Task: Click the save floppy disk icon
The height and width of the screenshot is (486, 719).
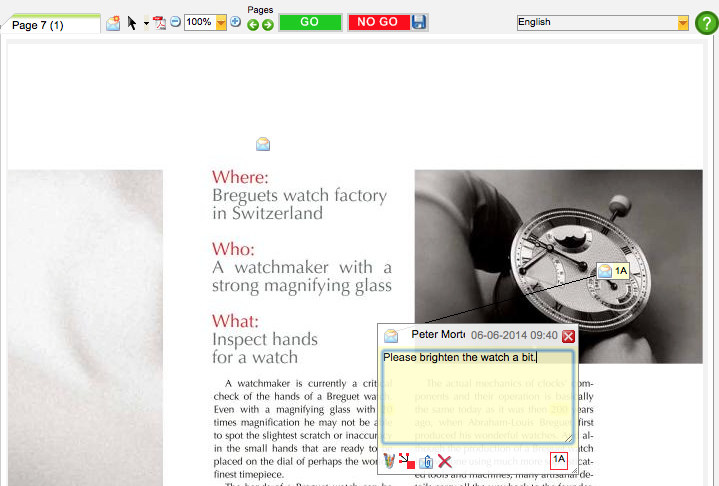Action: (419, 22)
